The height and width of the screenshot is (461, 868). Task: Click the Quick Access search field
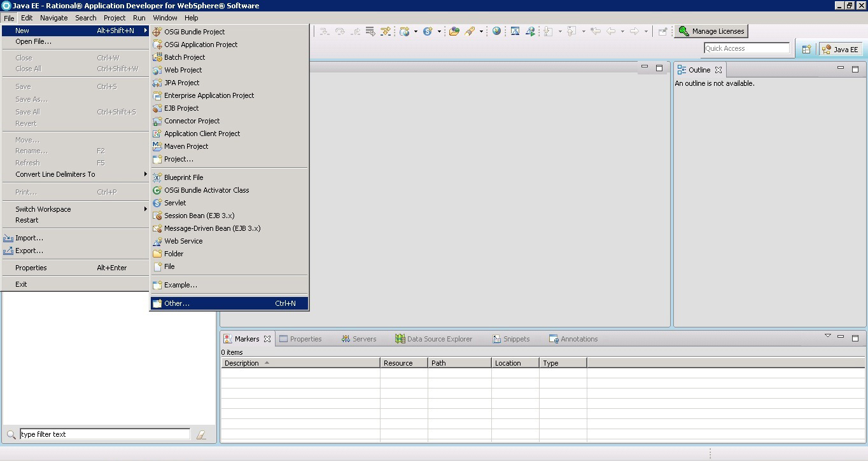(x=746, y=48)
